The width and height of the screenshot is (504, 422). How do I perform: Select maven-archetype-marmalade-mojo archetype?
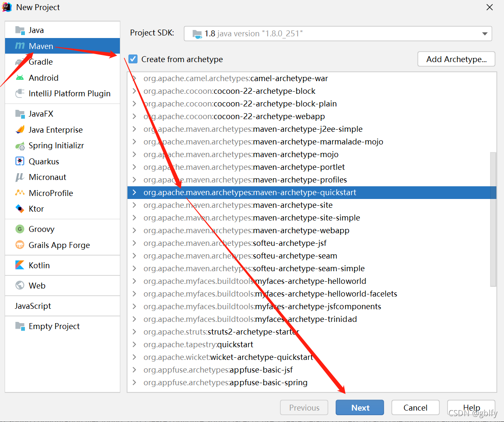pyautogui.click(x=312, y=142)
